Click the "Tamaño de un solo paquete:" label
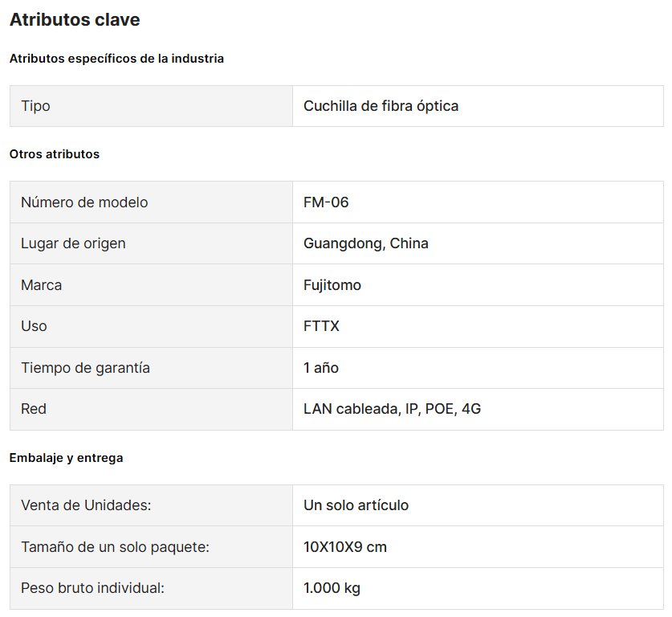Screen dimensions: 672x617 115,547
